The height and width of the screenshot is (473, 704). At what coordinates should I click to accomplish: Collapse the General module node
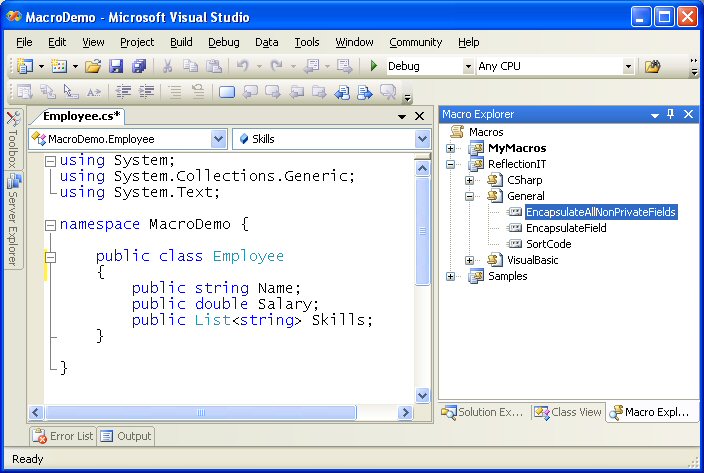pos(469,196)
